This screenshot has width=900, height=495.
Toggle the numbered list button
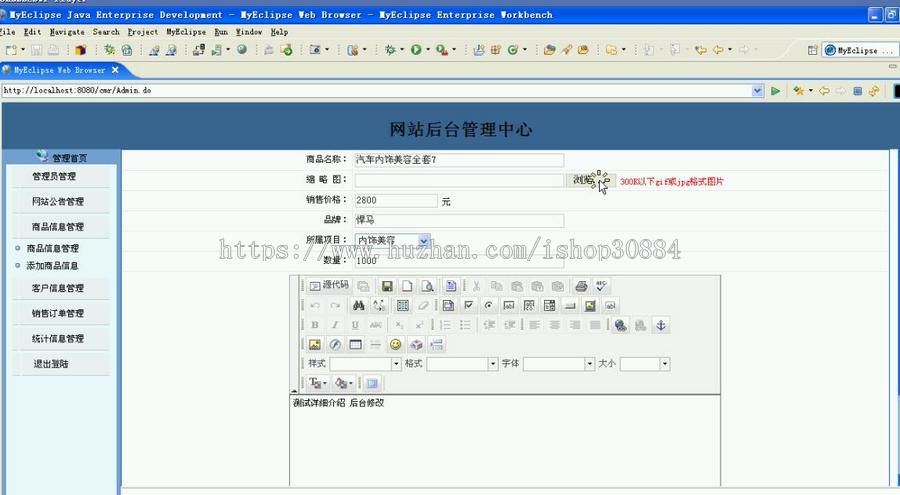click(445, 325)
